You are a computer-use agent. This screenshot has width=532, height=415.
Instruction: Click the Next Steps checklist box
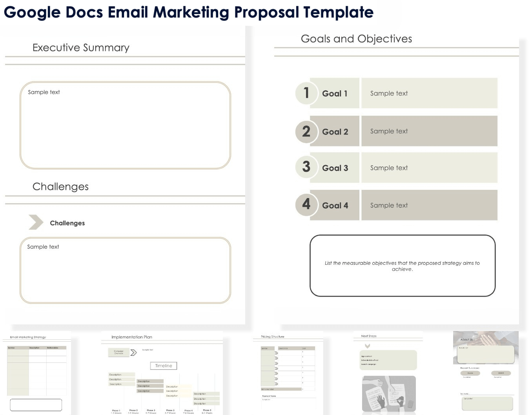point(388,360)
